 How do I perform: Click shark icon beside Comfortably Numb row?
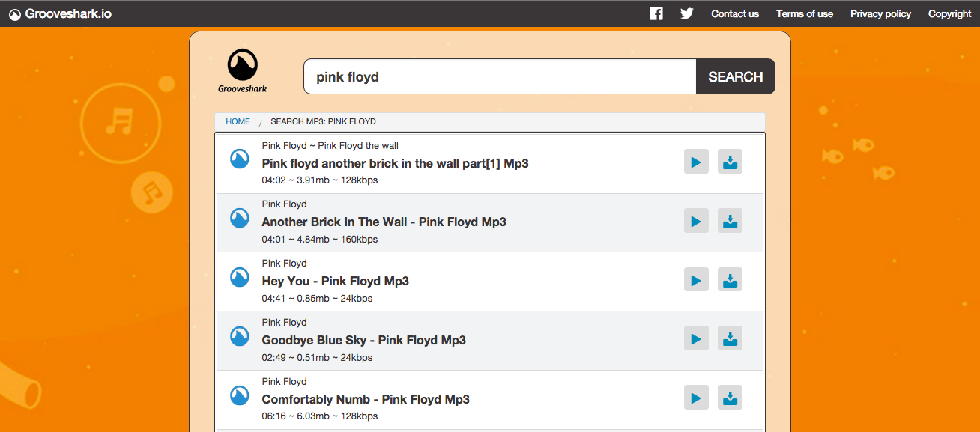[x=240, y=395]
